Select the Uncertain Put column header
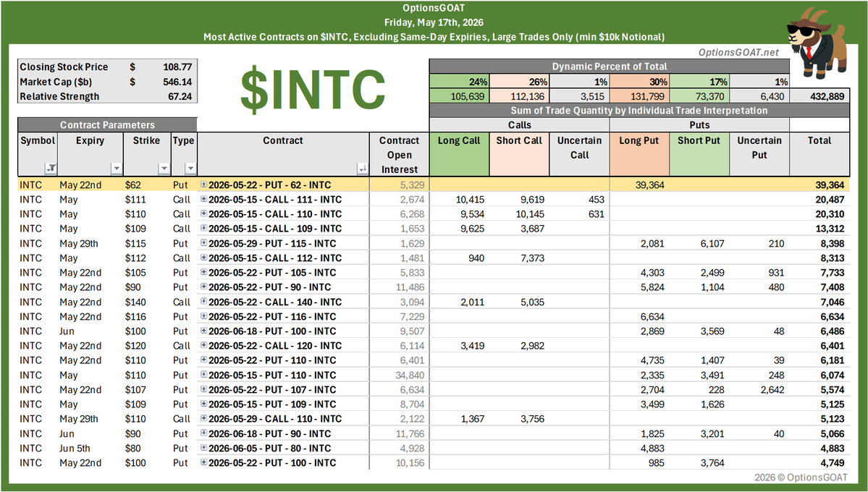Screen dimensions: 868x492 click(x=759, y=154)
